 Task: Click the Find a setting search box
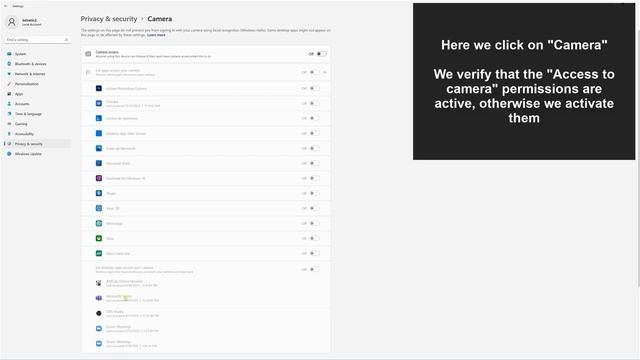coord(37,40)
